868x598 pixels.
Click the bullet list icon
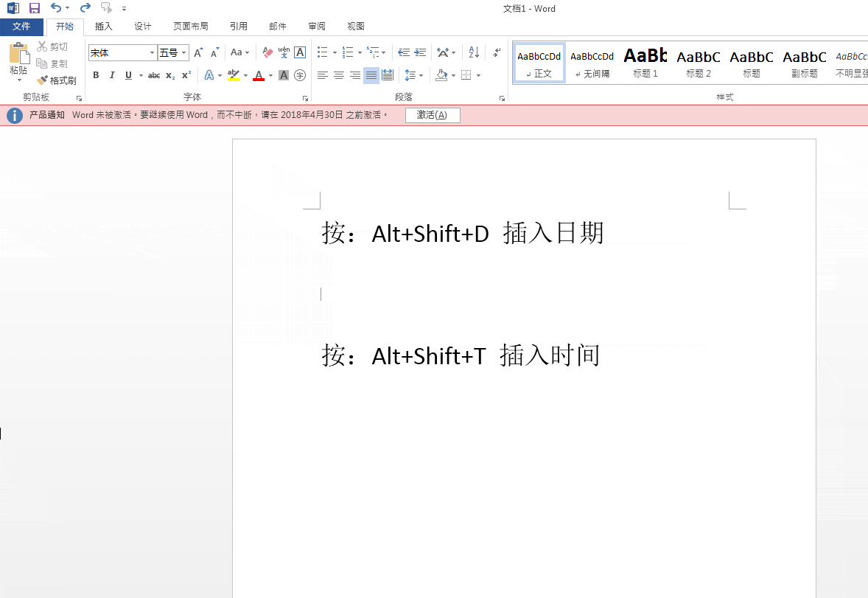(x=322, y=52)
